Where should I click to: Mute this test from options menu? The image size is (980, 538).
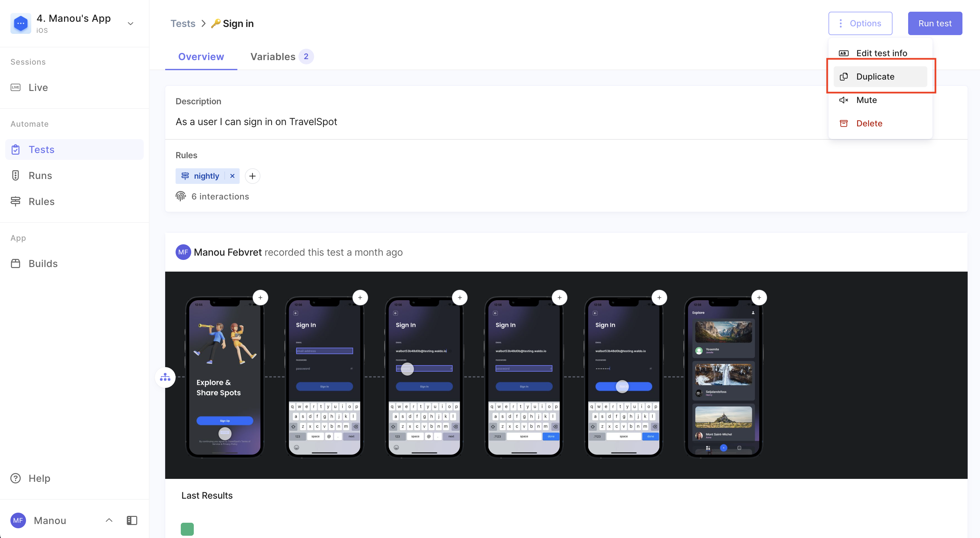click(866, 100)
